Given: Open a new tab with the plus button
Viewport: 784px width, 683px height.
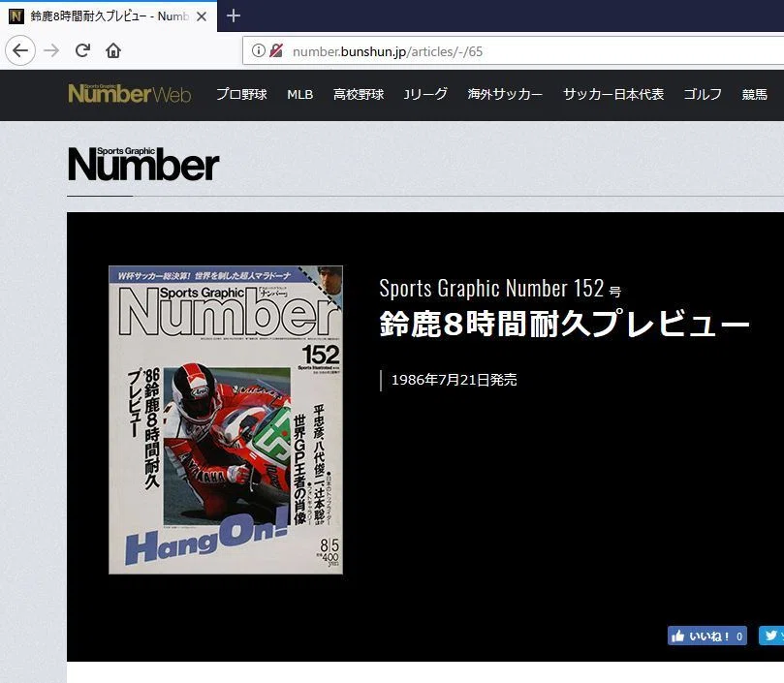Looking at the screenshot, I should 234,16.
